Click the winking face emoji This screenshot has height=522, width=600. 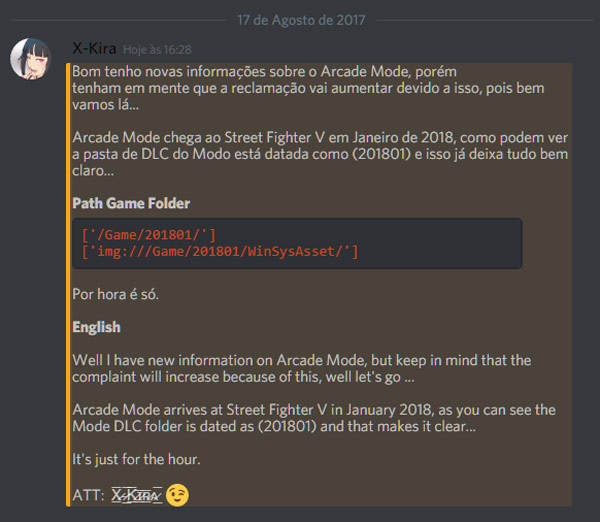click(x=177, y=494)
